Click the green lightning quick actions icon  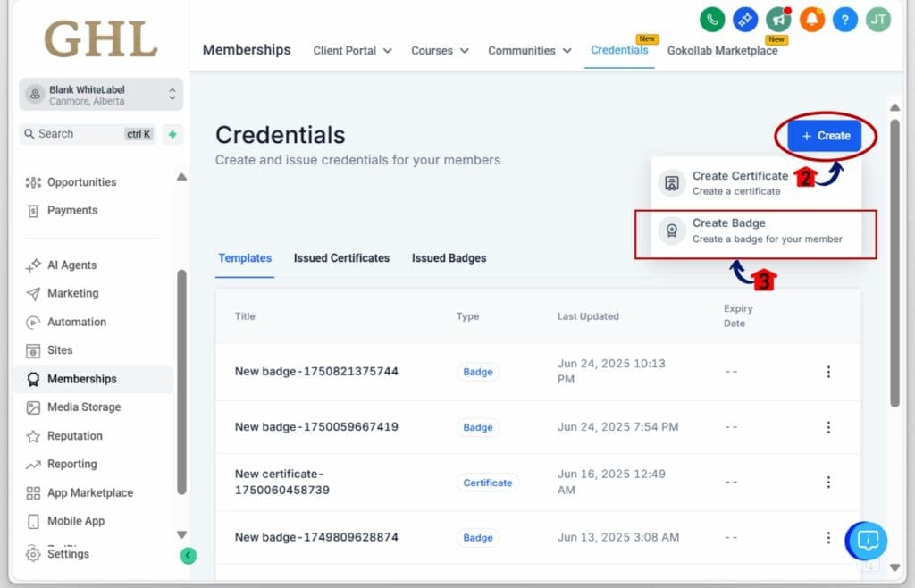point(172,134)
